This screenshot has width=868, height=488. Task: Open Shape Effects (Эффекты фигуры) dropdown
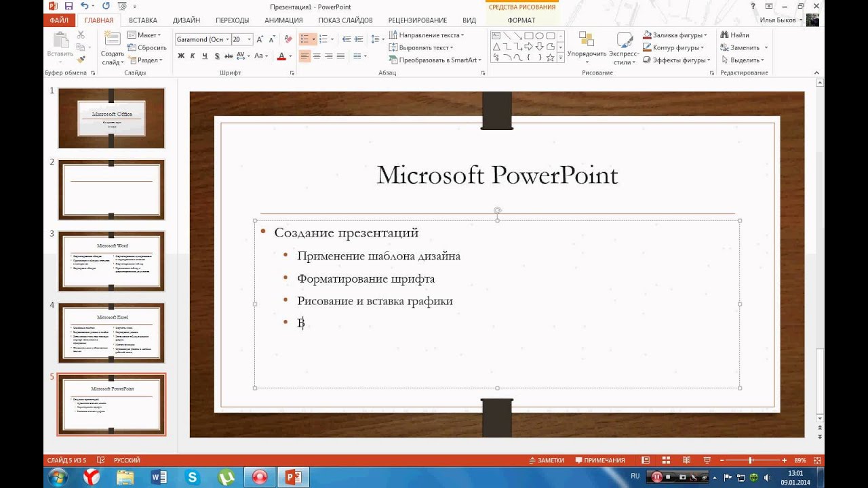click(x=675, y=60)
